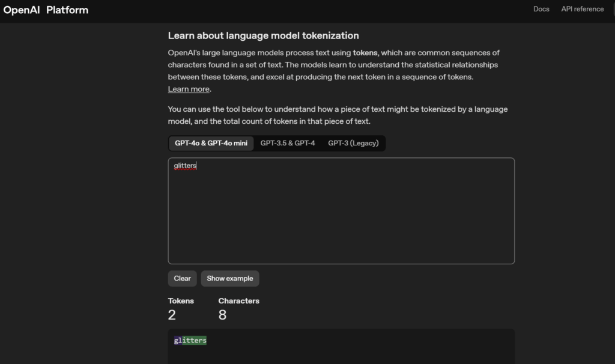
Task: Click the Characters label
Action: (238, 301)
